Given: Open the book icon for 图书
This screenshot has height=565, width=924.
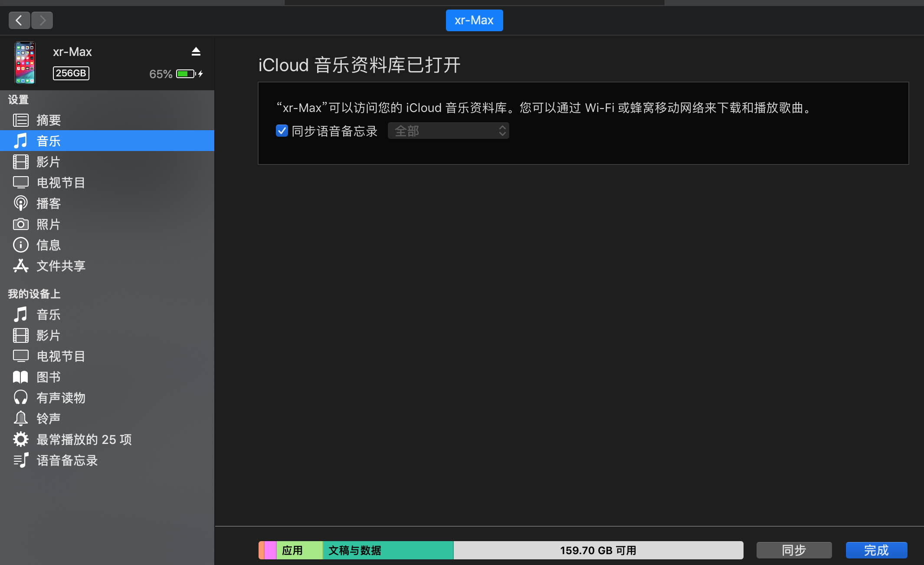Looking at the screenshot, I should (x=20, y=377).
